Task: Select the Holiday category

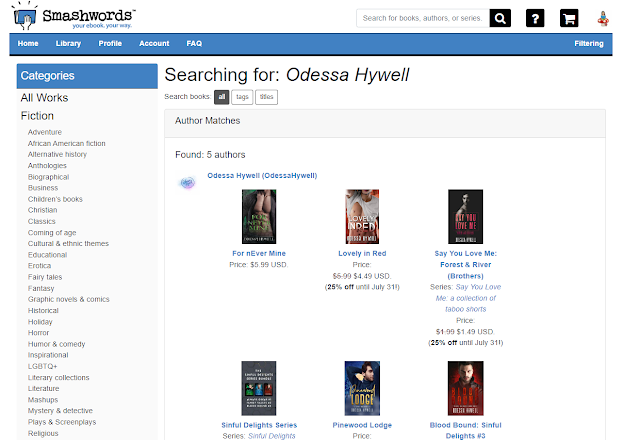Action: point(40,322)
